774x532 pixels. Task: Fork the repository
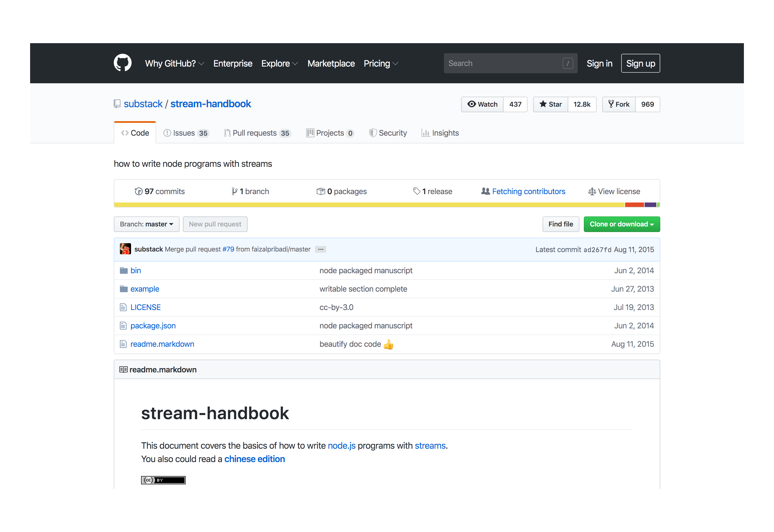coord(619,104)
